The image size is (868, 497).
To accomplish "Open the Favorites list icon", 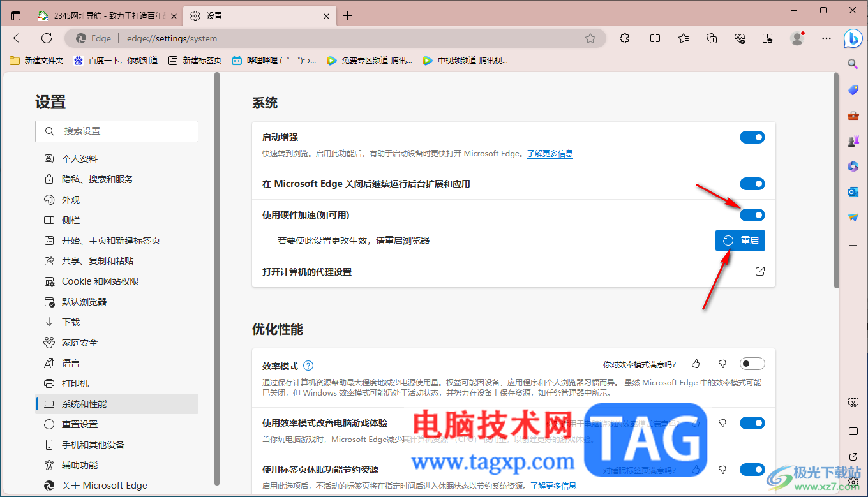I will coord(684,38).
